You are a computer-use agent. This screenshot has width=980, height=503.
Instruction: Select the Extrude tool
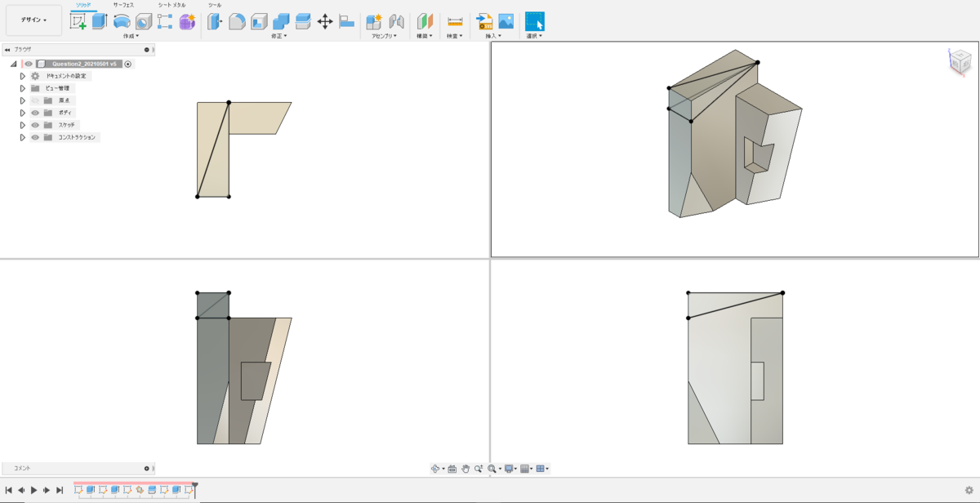coord(100,22)
